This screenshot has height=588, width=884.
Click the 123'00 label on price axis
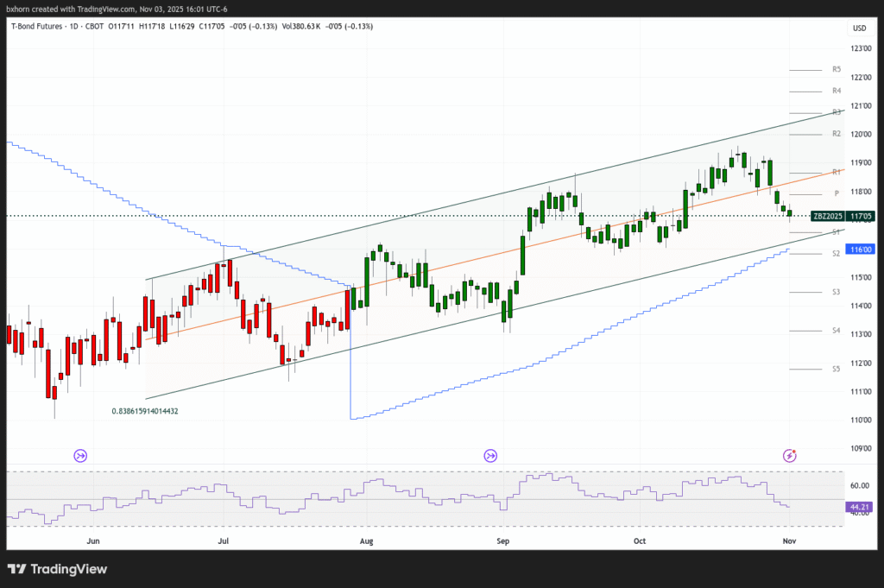pyautogui.click(x=859, y=48)
